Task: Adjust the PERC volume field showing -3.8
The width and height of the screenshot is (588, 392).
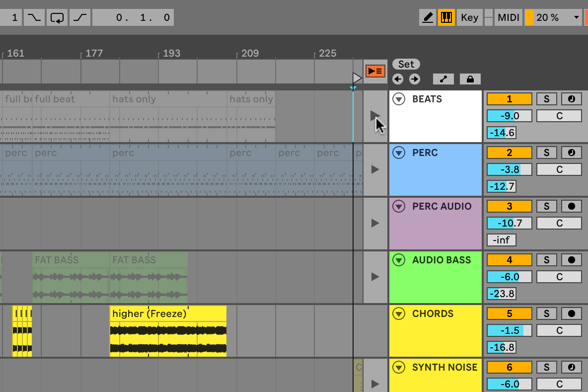Action: tap(509, 169)
